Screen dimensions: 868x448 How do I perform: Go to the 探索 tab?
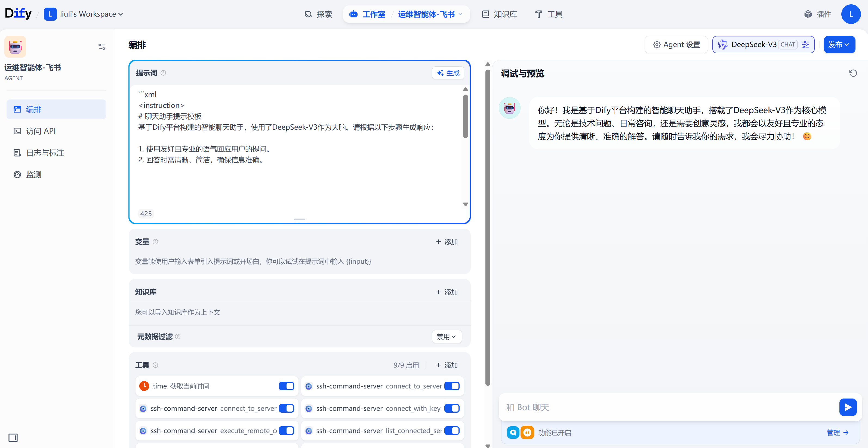[318, 14]
